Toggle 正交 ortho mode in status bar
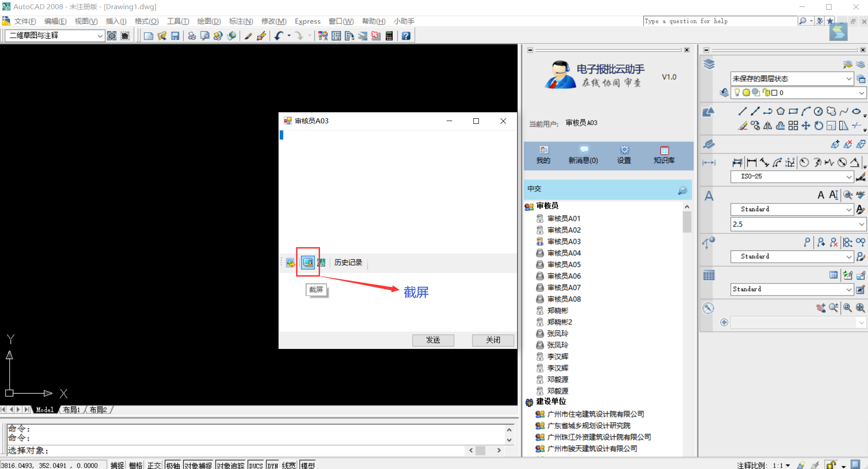This screenshot has height=469, width=868. [x=154, y=465]
